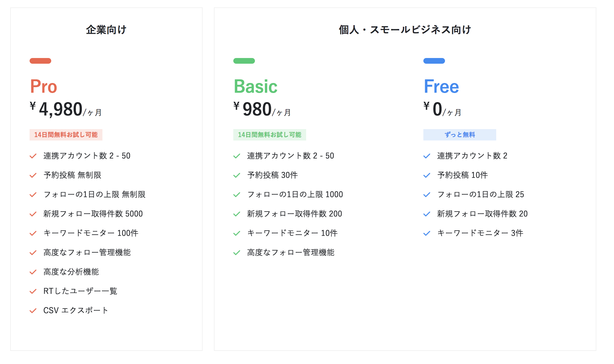Click Pro's 14日間無料お試し可能 badge

(66, 135)
